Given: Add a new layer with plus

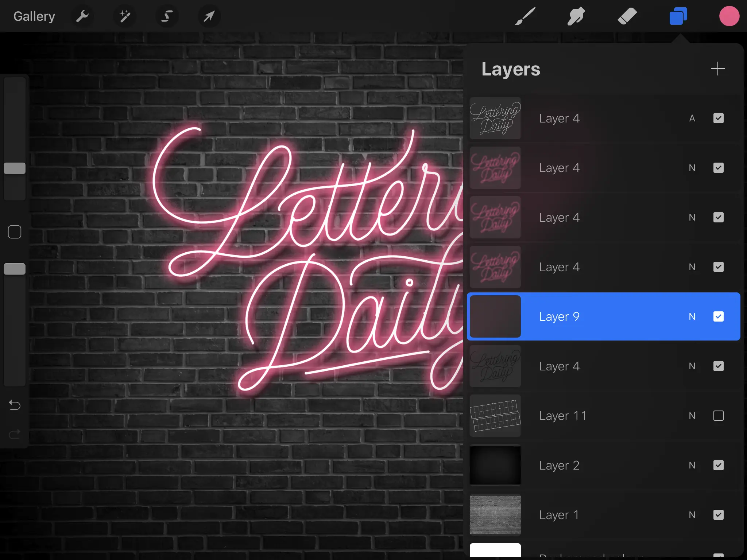Looking at the screenshot, I should 717,69.
